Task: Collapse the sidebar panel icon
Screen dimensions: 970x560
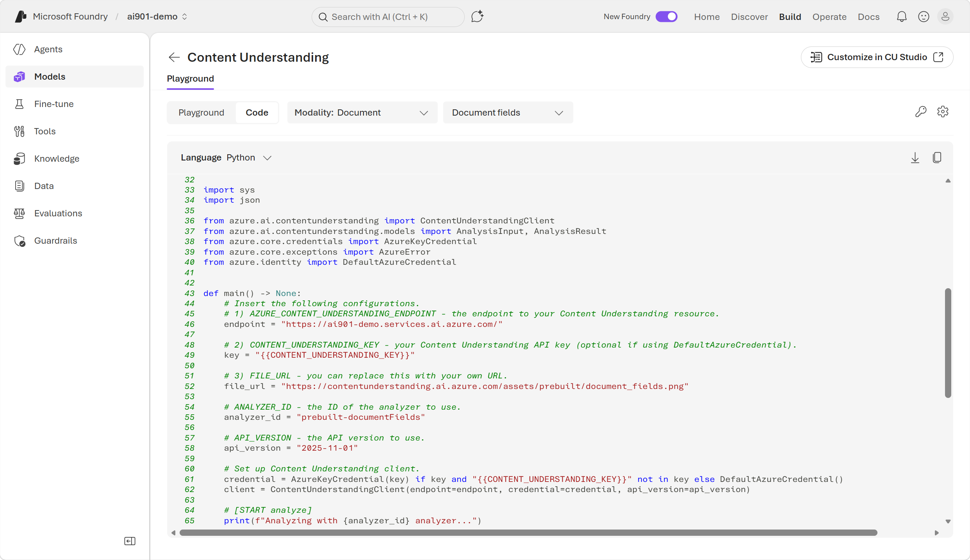Action: pos(130,541)
